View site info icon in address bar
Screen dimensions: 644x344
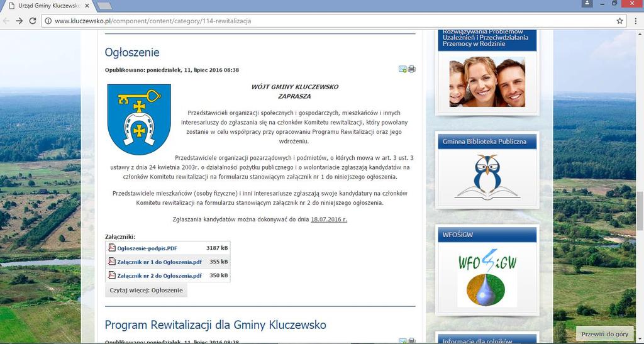(48, 21)
